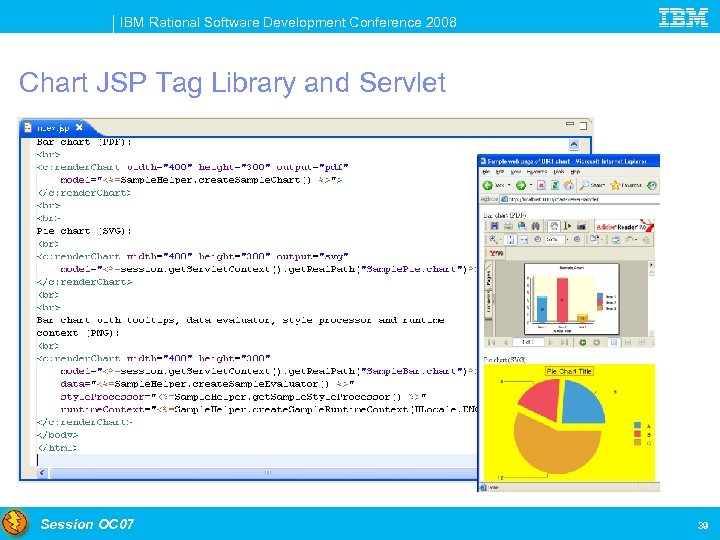Open the Help menu in IE
This screenshot has height=540, width=720.
[575, 172]
